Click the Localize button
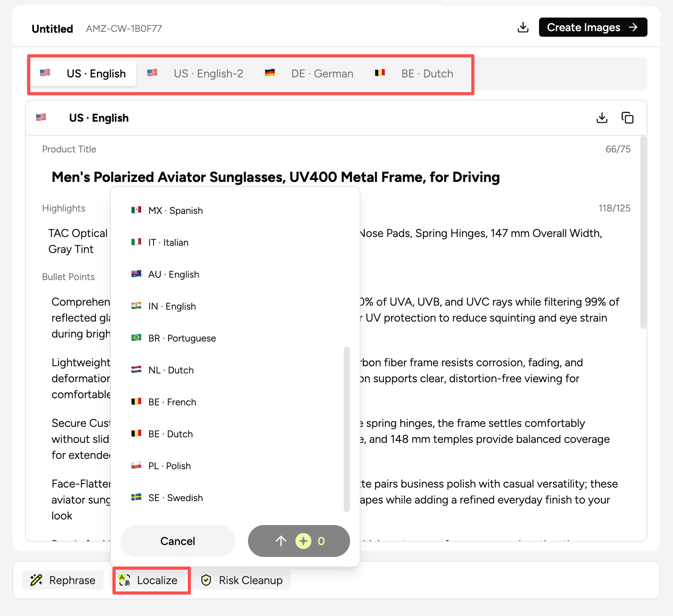The image size is (673, 616). (x=148, y=580)
